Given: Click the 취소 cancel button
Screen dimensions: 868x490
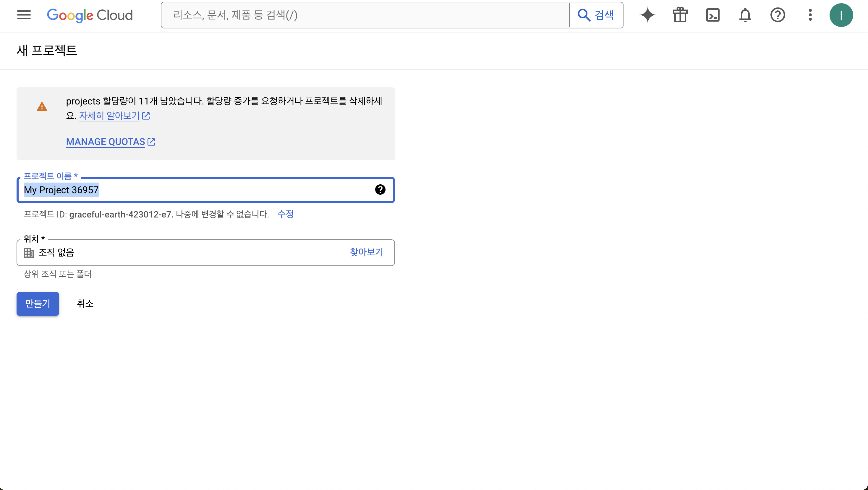Looking at the screenshot, I should point(85,304).
